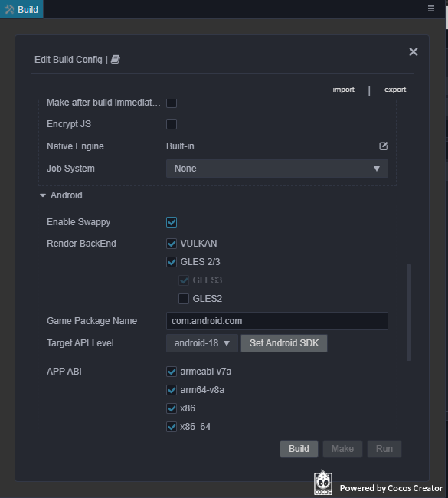Viewport: 448px width, 498px height.
Task: Enable the GLES2 checkbox
Action: click(x=184, y=299)
